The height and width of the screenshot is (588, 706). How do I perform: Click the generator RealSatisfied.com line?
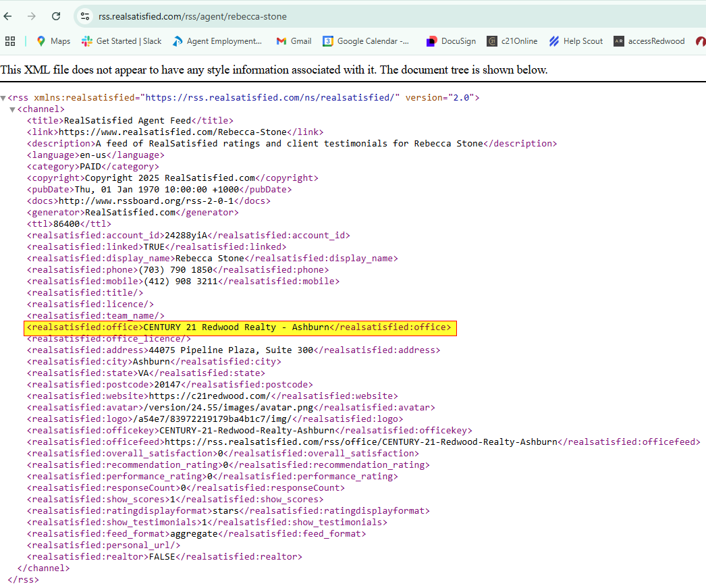point(133,213)
